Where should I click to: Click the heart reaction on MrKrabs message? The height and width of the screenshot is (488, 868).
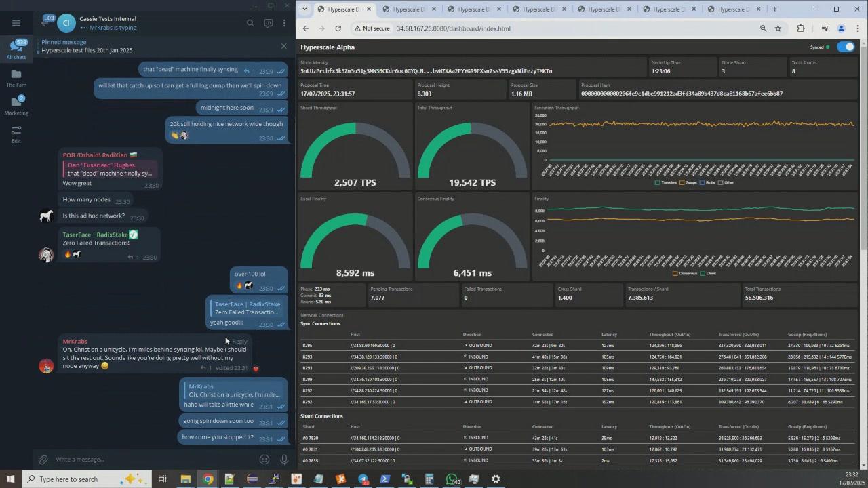point(256,369)
